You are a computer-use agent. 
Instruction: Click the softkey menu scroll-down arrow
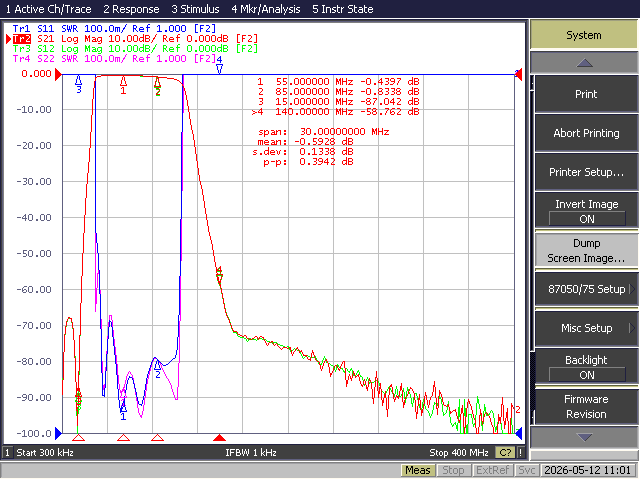584,437
